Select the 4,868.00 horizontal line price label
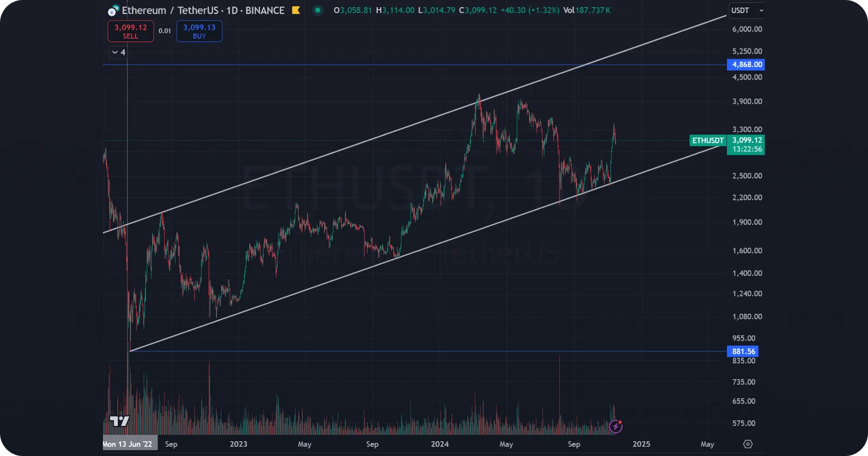This screenshot has height=456, width=868. point(746,65)
